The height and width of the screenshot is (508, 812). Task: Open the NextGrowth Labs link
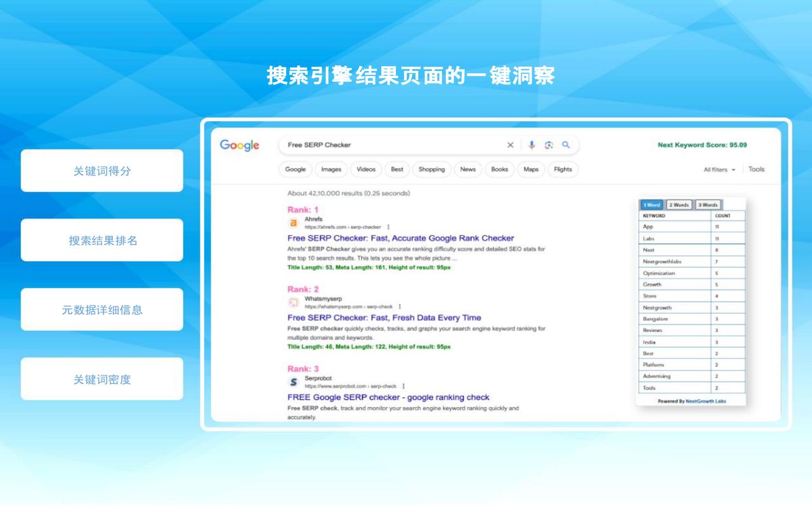pos(705,401)
